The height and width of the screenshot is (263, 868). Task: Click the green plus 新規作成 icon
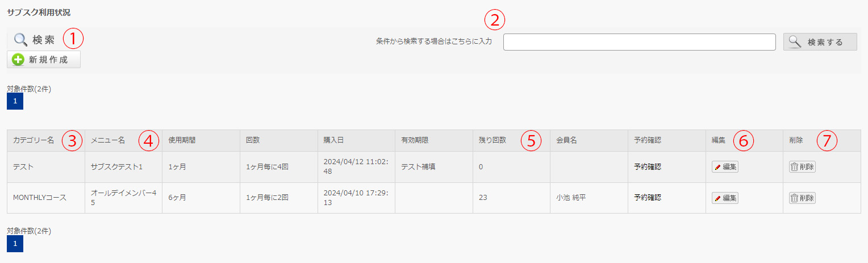click(18, 60)
